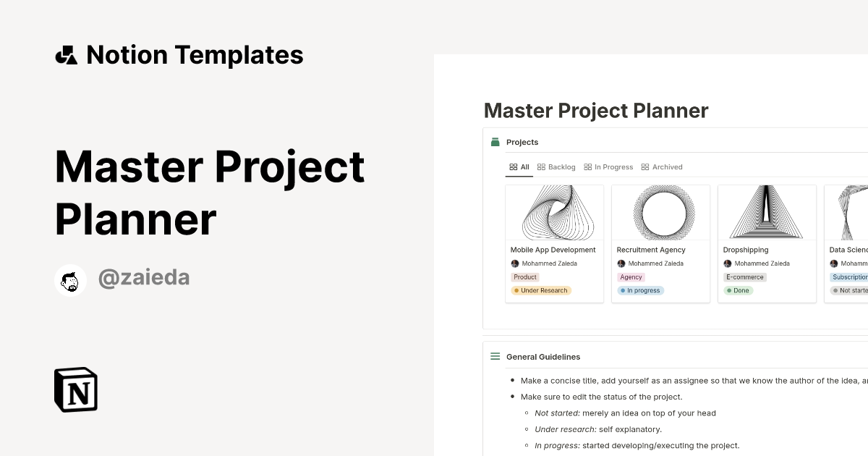868x456 pixels.
Task: Open the Product tag dropdown
Action: (x=524, y=276)
